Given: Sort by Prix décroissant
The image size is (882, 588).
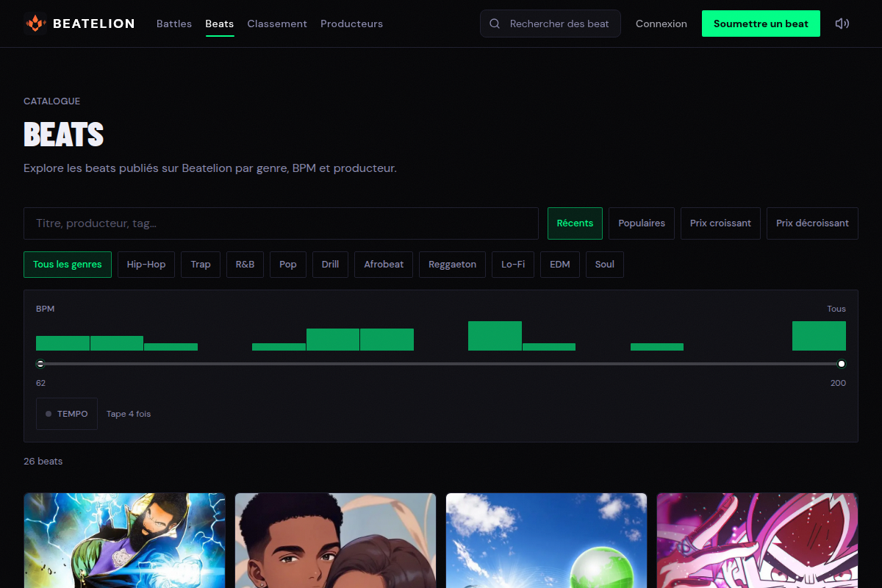Looking at the screenshot, I should tap(812, 223).
